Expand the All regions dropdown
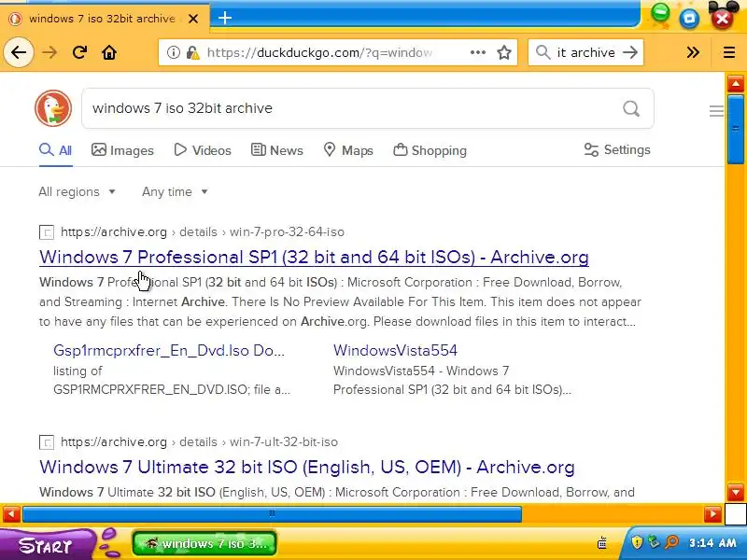This screenshot has height=560, width=747. click(x=77, y=192)
